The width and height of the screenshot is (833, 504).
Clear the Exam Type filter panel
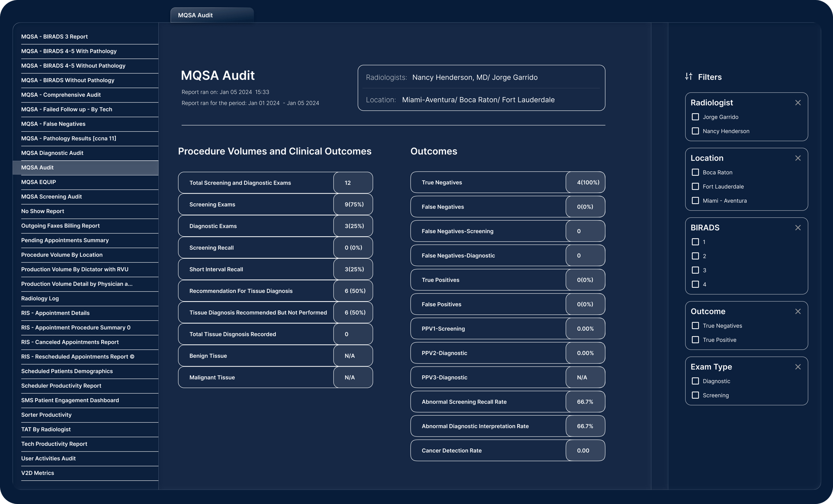coord(798,367)
